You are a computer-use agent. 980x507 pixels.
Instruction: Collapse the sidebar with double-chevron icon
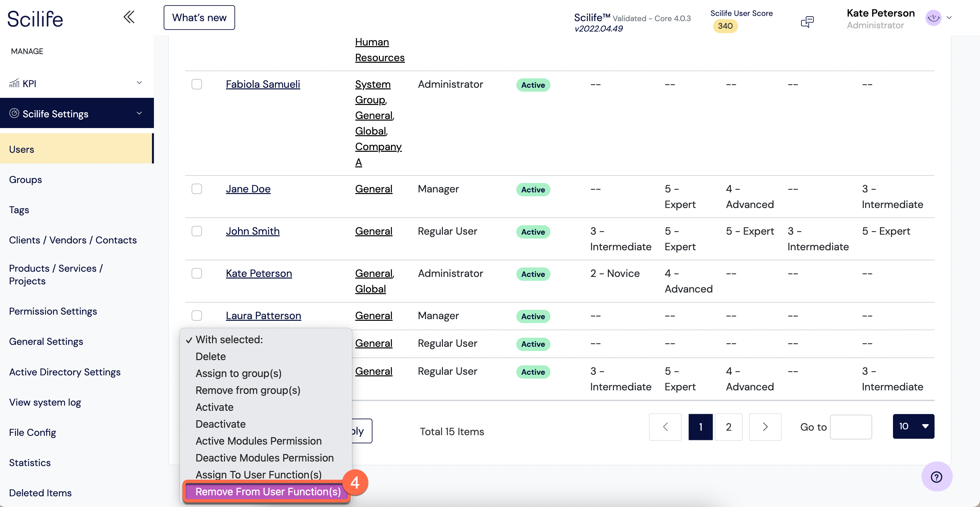pyautogui.click(x=129, y=17)
